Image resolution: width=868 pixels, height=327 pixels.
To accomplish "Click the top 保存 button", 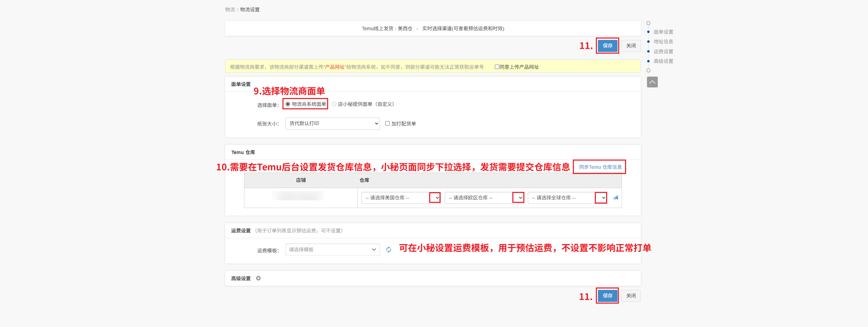I will tap(607, 46).
